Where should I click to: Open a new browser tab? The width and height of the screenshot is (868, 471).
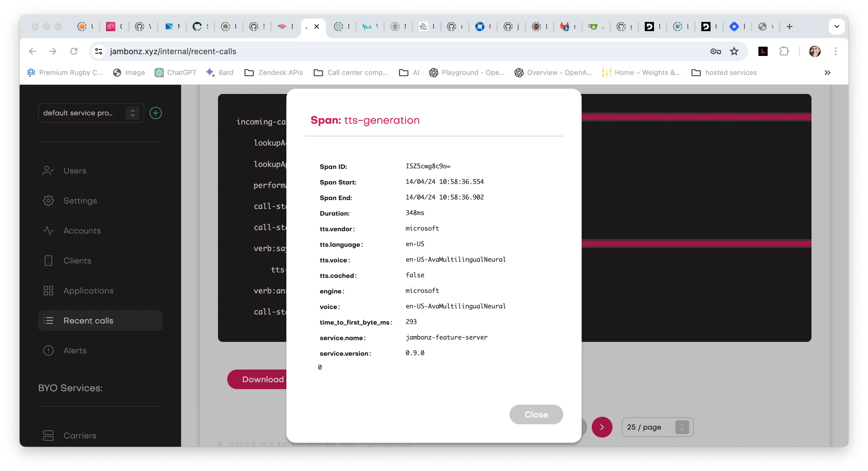point(789,26)
